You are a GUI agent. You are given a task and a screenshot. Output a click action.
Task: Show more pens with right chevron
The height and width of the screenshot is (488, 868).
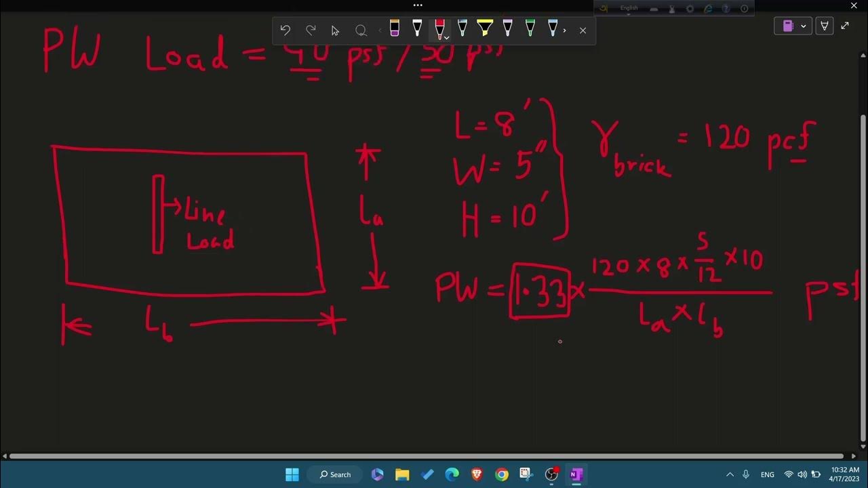tap(565, 30)
